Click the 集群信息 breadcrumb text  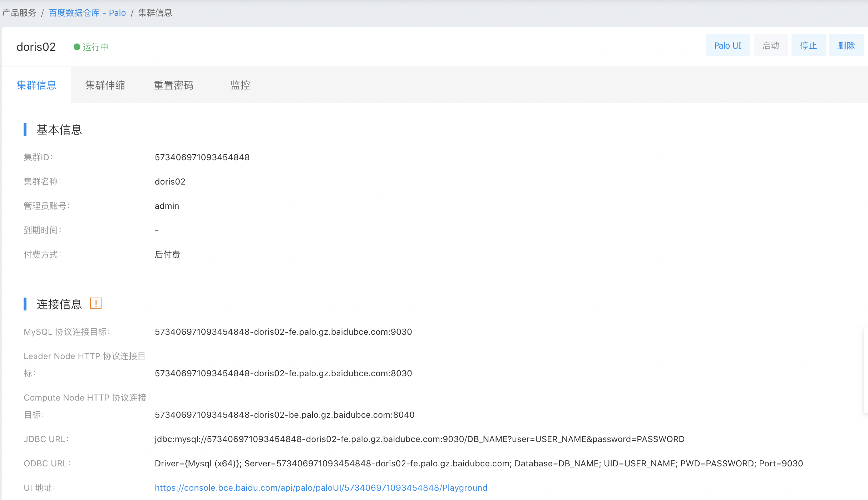coord(155,13)
